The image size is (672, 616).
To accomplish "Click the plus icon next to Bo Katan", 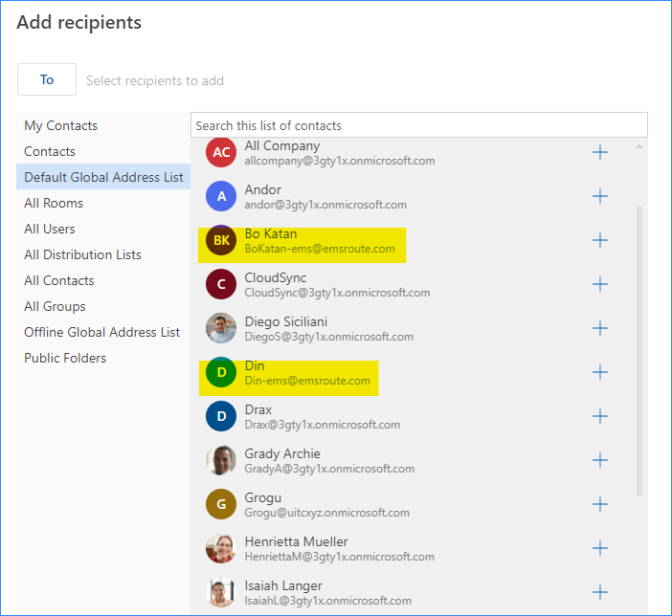I will point(600,240).
